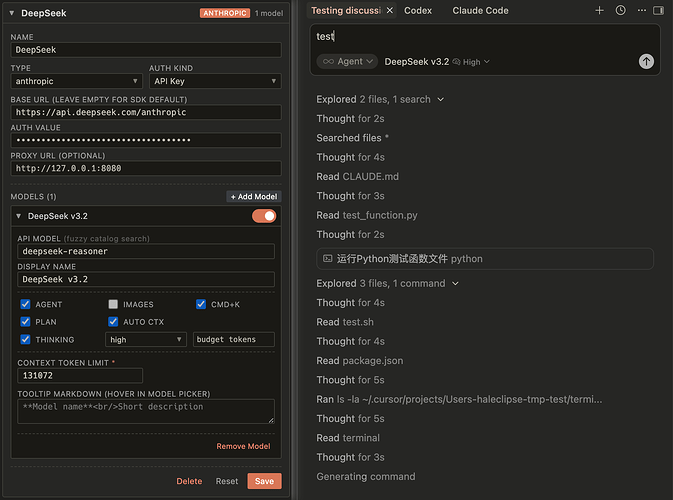
Task: Click the Proxy URL field
Action: (146, 168)
